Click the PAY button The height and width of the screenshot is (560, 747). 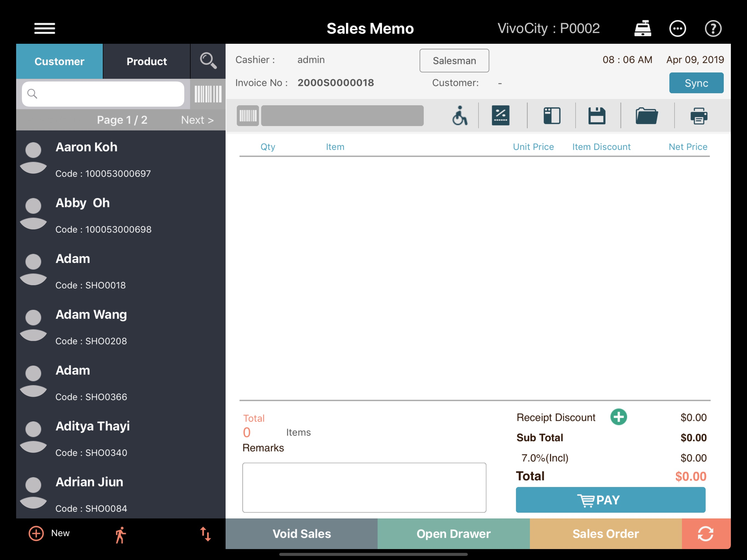[611, 500]
